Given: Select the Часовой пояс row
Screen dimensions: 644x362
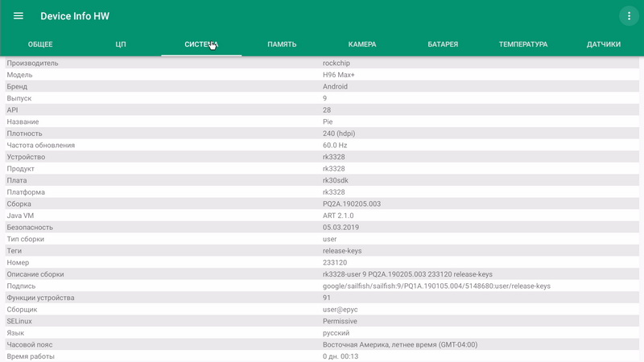Looking at the screenshot, I should click(x=322, y=345).
